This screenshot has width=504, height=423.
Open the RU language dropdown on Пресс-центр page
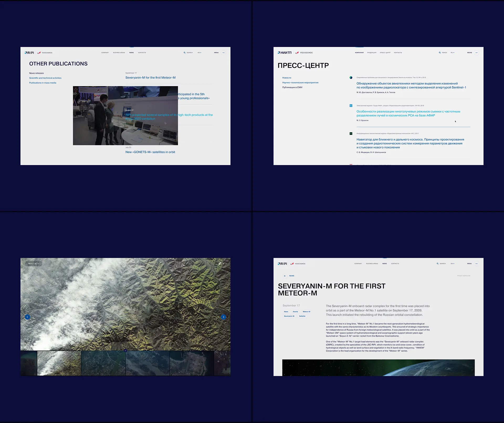(453, 53)
